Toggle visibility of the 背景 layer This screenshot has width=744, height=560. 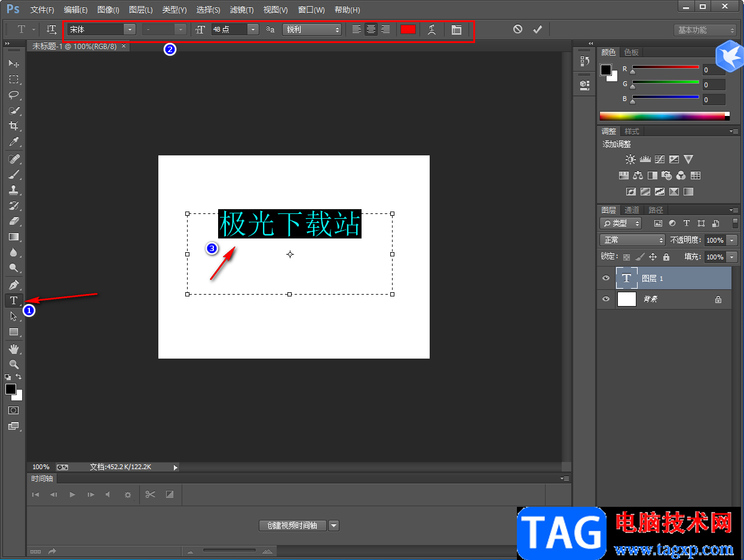[606, 299]
